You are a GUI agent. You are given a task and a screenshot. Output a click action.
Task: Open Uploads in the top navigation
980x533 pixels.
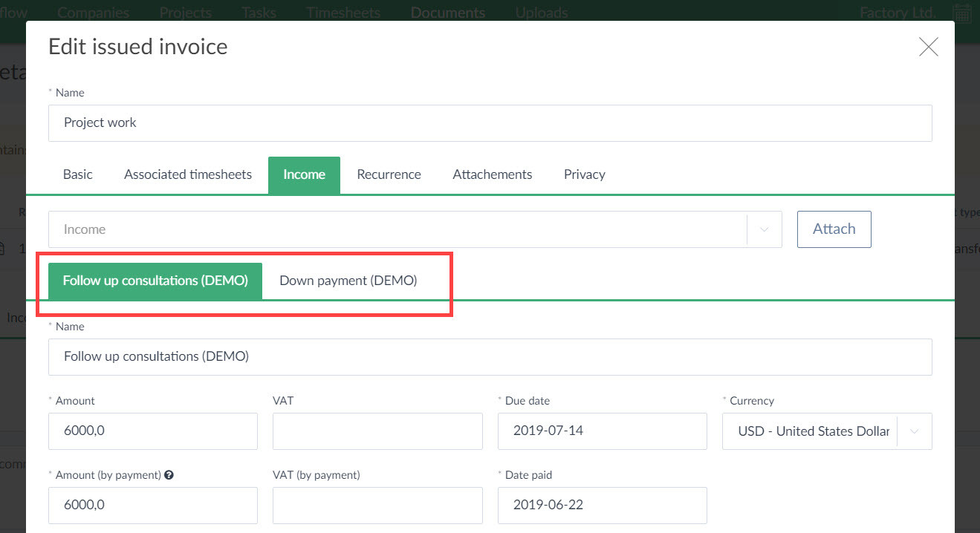[542, 13]
